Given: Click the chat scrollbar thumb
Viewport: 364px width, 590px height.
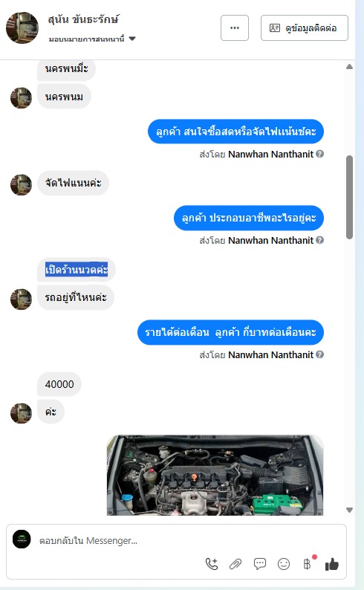Looking at the screenshot, I should point(349,197).
